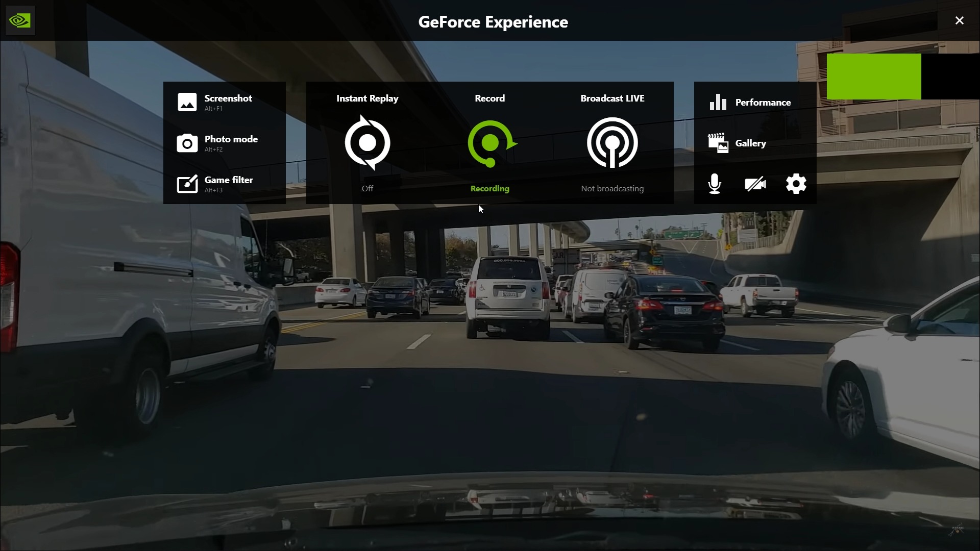Click the green Recording status text

click(489, 189)
